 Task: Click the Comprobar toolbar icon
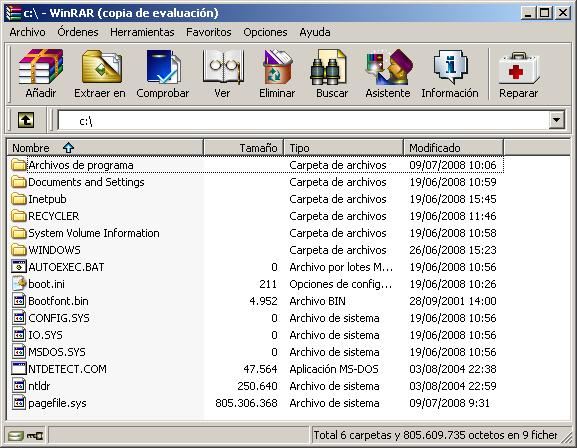coord(163,67)
